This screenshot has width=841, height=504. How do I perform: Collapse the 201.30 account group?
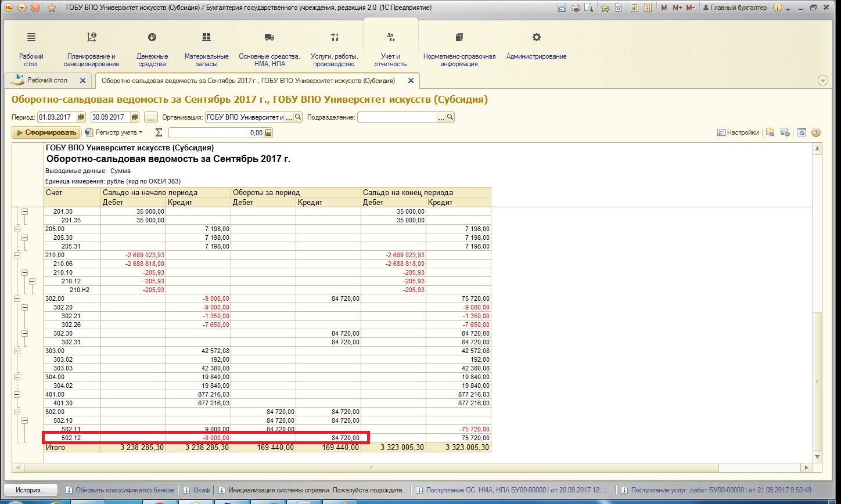(24, 212)
